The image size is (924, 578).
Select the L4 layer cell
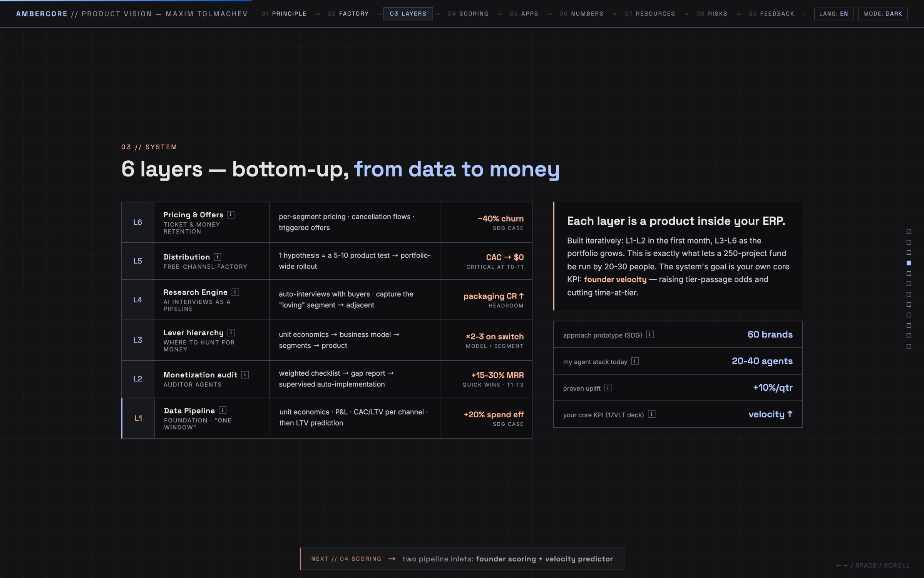coord(138,300)
